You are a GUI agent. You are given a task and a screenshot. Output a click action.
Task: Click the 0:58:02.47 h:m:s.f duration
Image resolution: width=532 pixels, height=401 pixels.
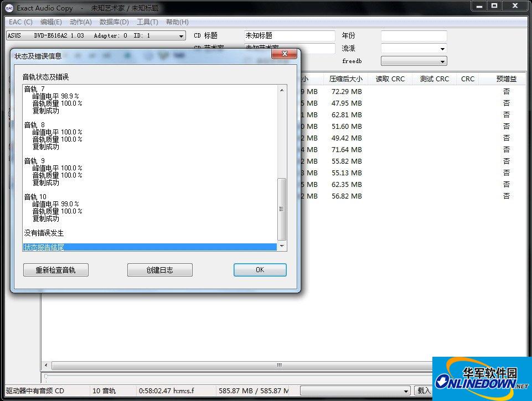click(x=166, y=391)
